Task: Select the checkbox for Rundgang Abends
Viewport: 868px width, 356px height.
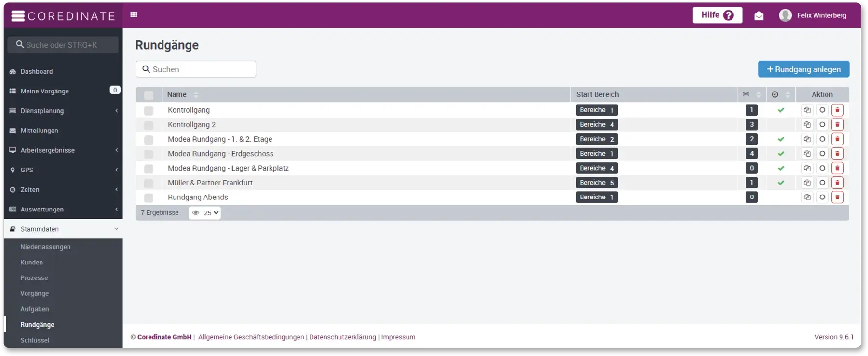Action: coord(149,198)
